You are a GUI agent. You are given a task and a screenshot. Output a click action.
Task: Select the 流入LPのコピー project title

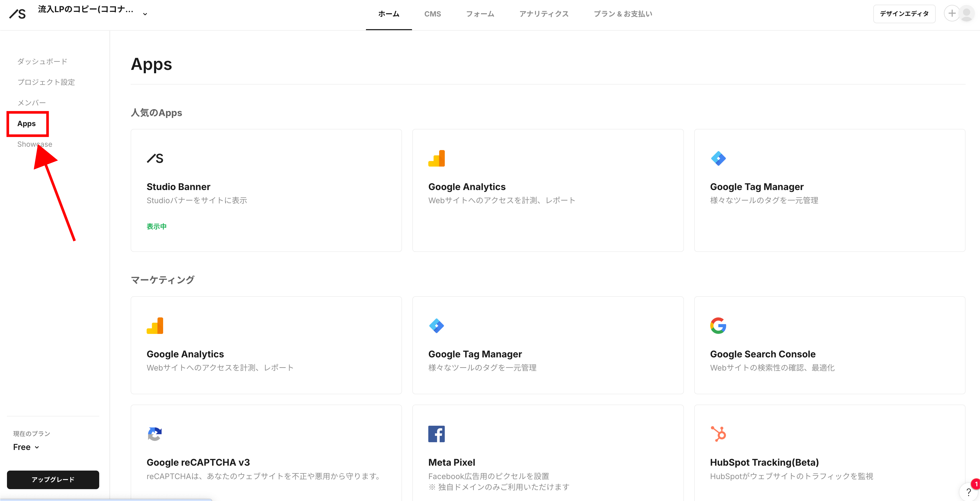pyautogui.click(x=86, y=10)
